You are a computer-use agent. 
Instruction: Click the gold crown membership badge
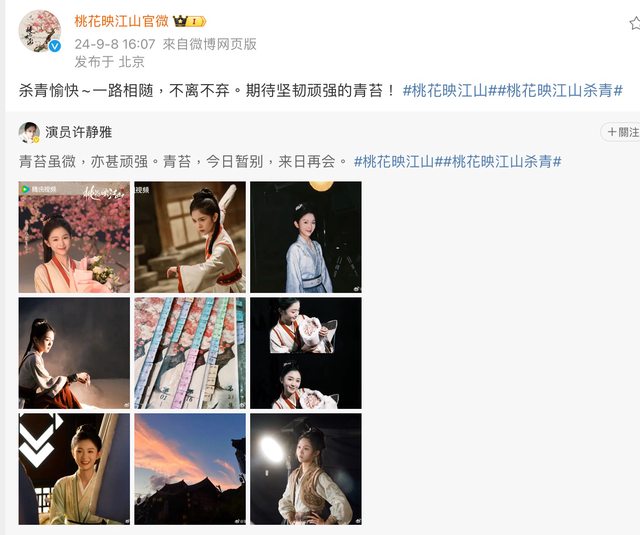pyautogui.click(x=189, y=21)
